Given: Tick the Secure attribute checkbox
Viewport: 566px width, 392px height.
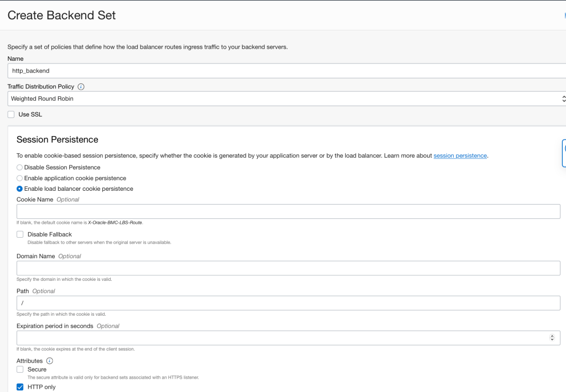Looking at the screenshot, I should pyautogui.click(x=20, y=369).
